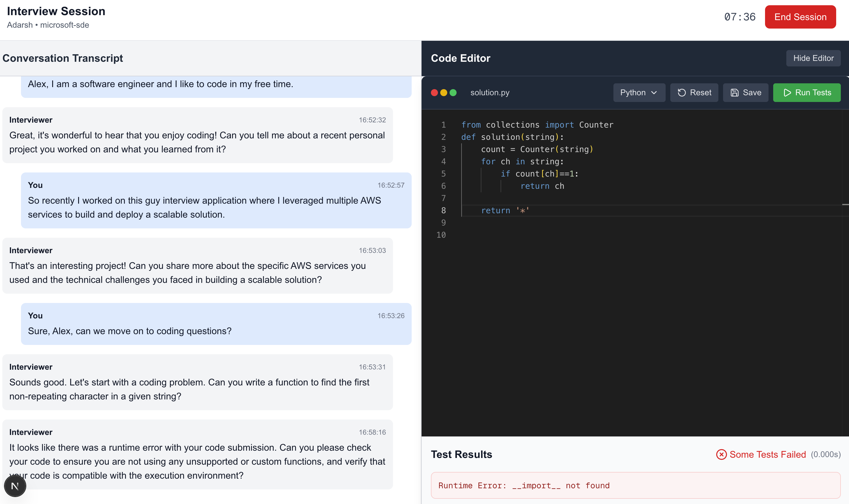End the interview session
Viewport: 849px width, 504px height.
pyautogui.click(x=800, y=17)
